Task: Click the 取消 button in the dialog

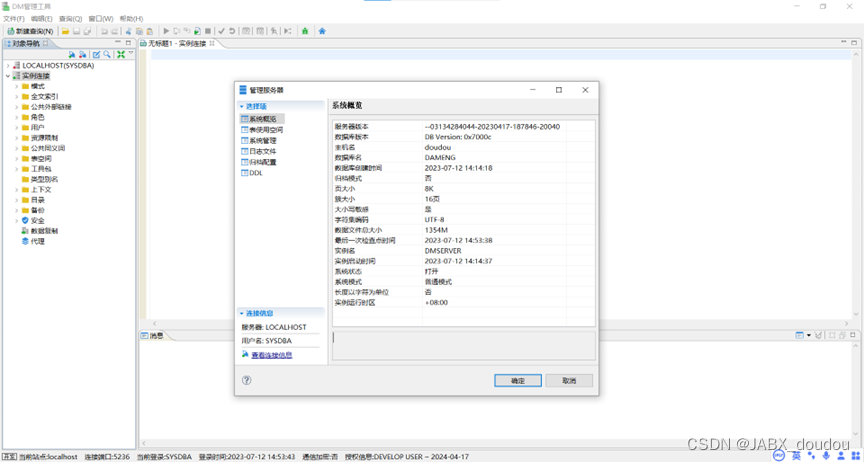Action: point(569,380)
